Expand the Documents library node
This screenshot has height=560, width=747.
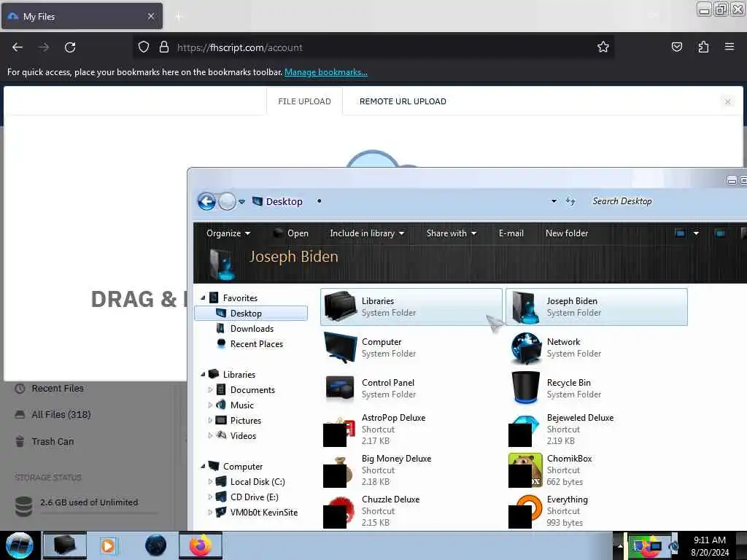click(210, 390)
